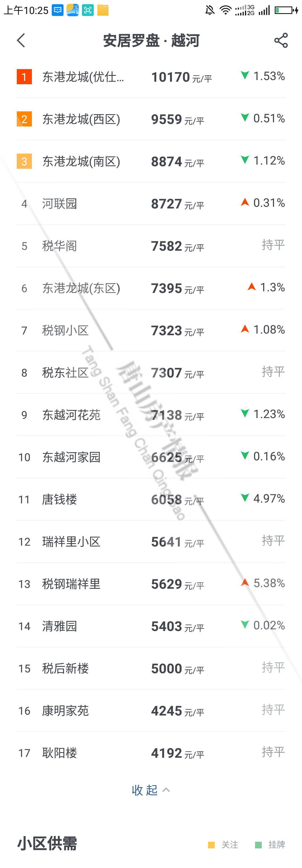
Task: Select the 唐钱楼 row
Action: [x=60, y=499]
